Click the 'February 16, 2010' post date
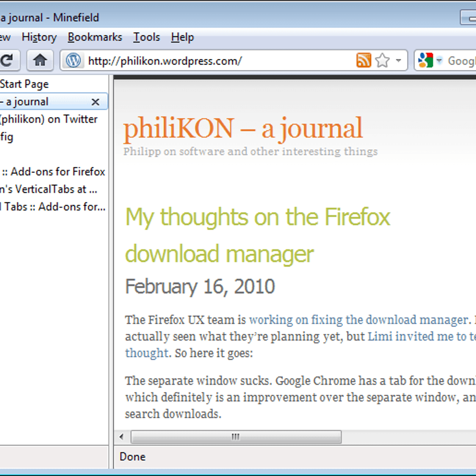Image resolution: width=476 pixels, height=476 pixels. point(200,286)
